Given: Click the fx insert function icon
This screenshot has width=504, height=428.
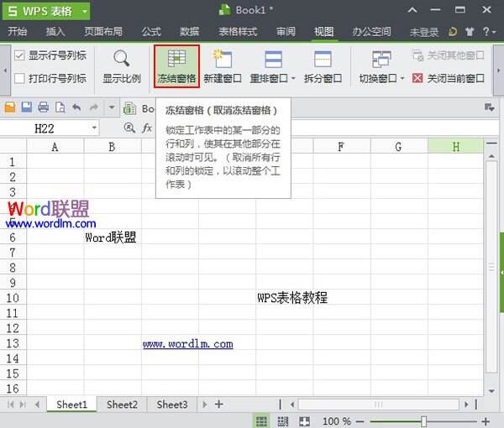Looking at the screenshot, I should 147,128.
